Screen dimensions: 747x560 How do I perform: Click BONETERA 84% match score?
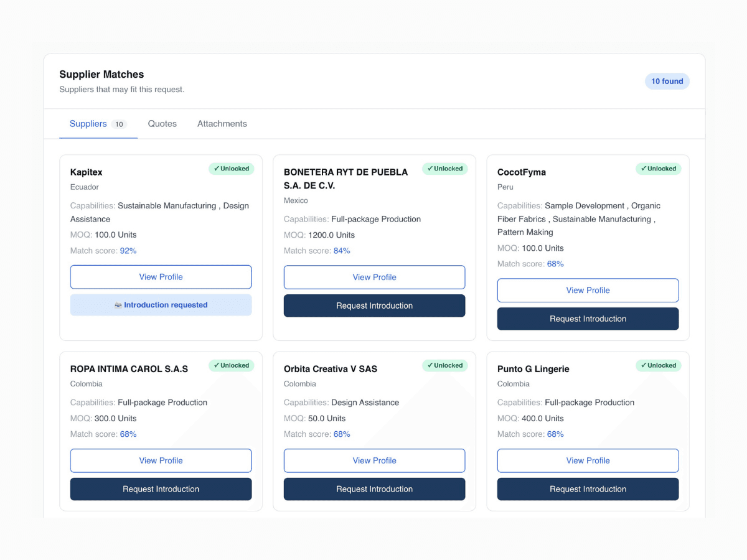pos(342,251)
